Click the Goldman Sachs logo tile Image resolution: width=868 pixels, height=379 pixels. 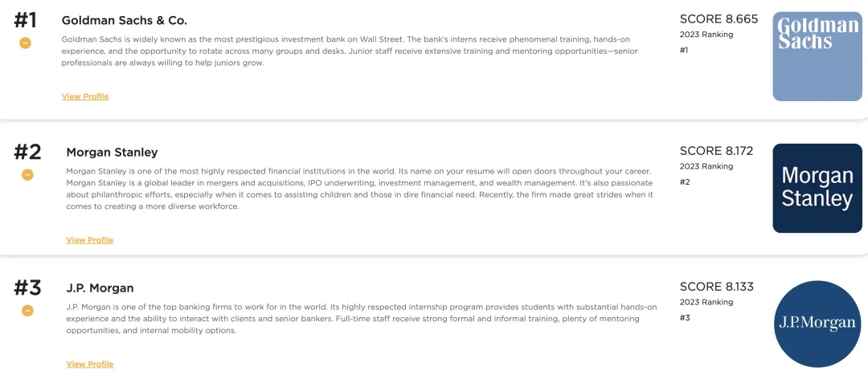pyautogui.click(x=817, y=56)
